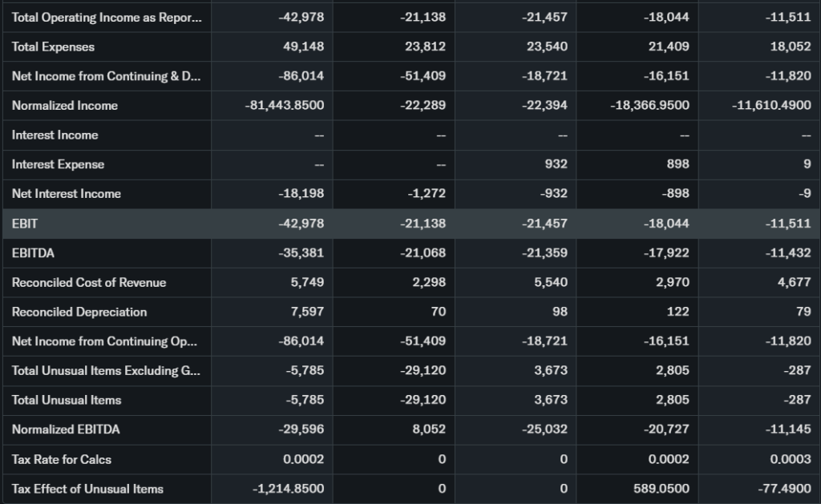Select the EBITDA value -35,381
This screenshot has height=504, width=821.
301,253
